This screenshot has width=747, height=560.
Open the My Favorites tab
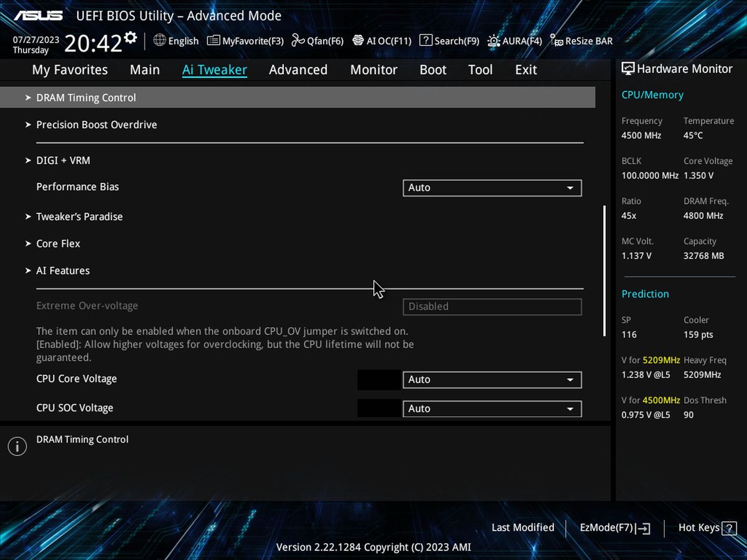(x=70, y=70)
